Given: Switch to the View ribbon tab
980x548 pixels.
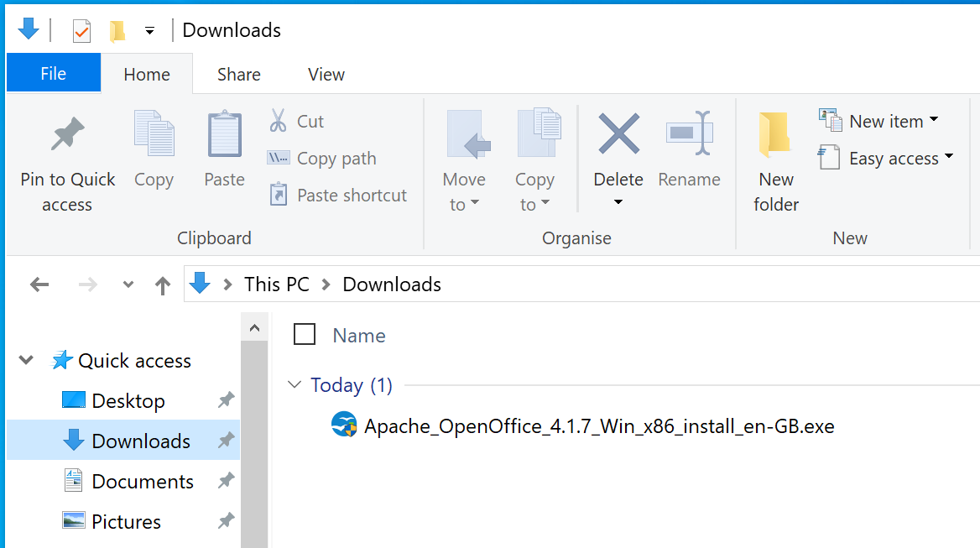Looking at the screenshot, I should tap(326, 75).
